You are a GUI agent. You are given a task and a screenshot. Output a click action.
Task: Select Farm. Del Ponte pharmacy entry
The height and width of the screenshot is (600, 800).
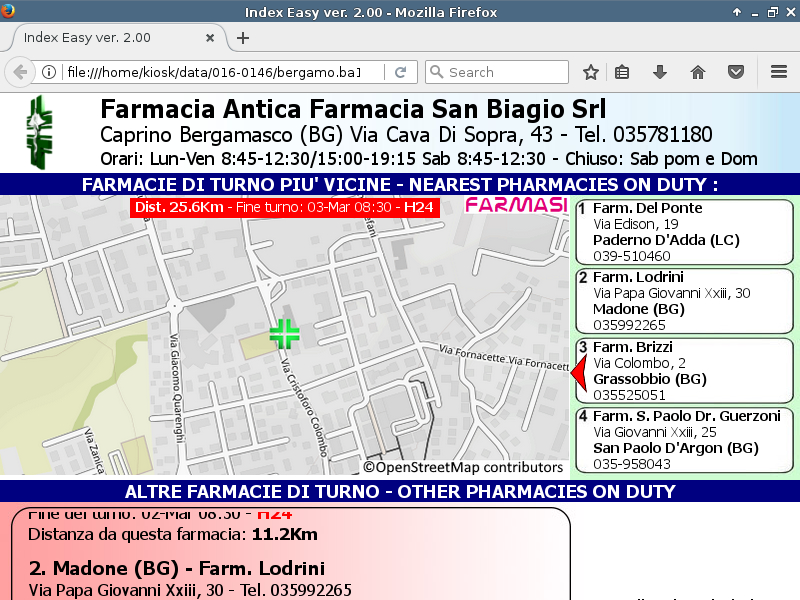[683, 232]
